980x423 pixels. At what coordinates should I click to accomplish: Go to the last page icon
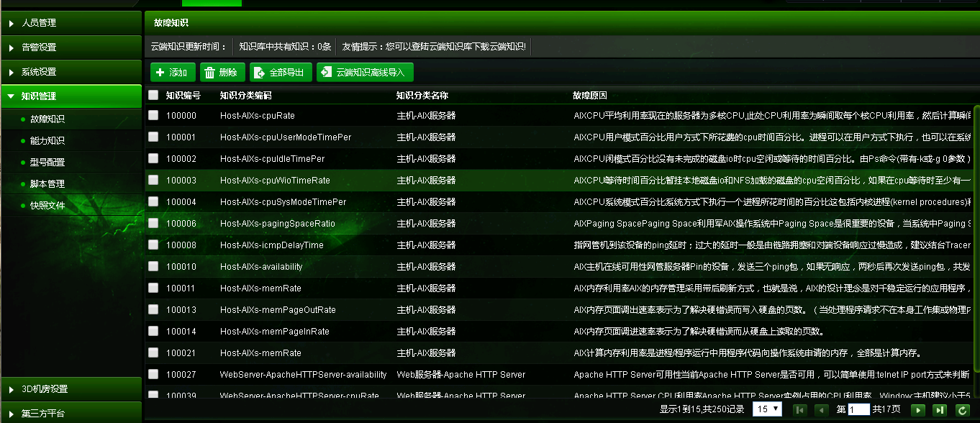[x=939, y=410]
